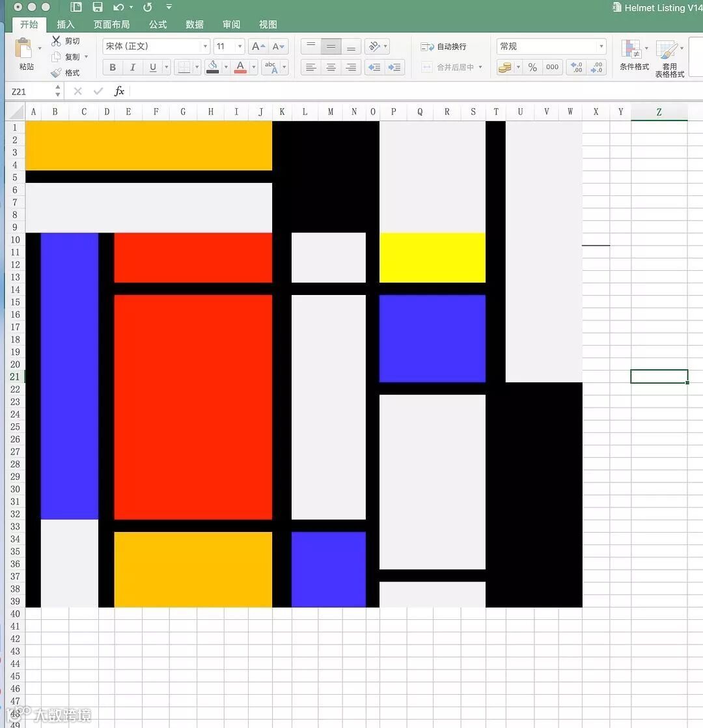
Task: Expand the borders dropdown arrow
Action: [x=197, y=67]
